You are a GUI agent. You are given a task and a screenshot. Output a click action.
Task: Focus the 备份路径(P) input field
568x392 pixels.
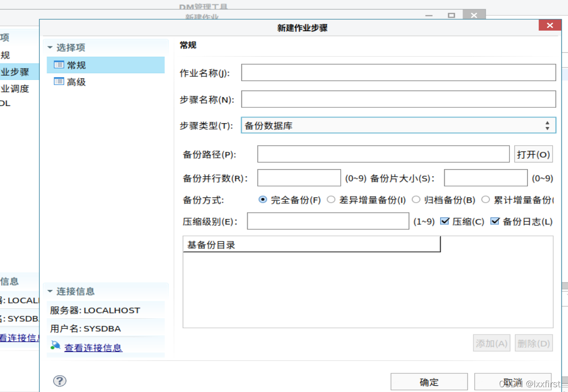point(383,154)
